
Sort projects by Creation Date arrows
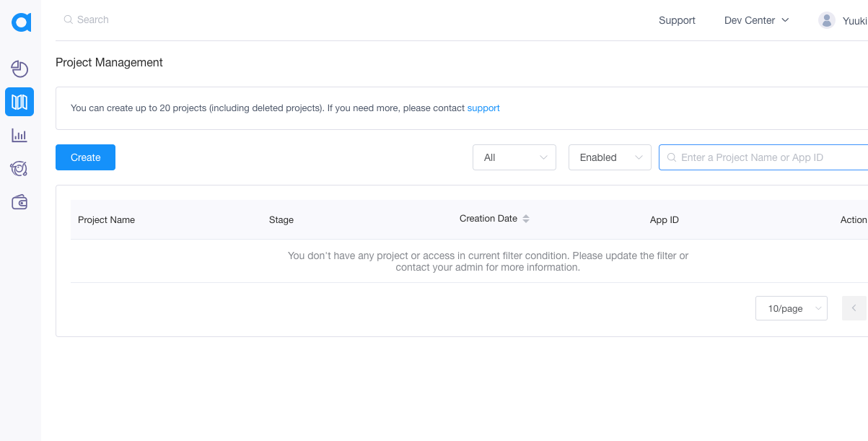pyautogui.click(x=526, y=219)
